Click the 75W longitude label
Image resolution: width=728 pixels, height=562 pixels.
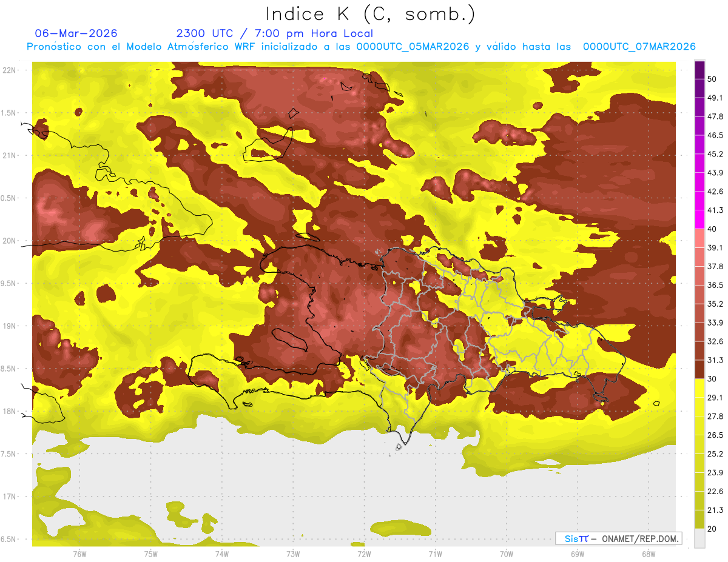[150, 554]
